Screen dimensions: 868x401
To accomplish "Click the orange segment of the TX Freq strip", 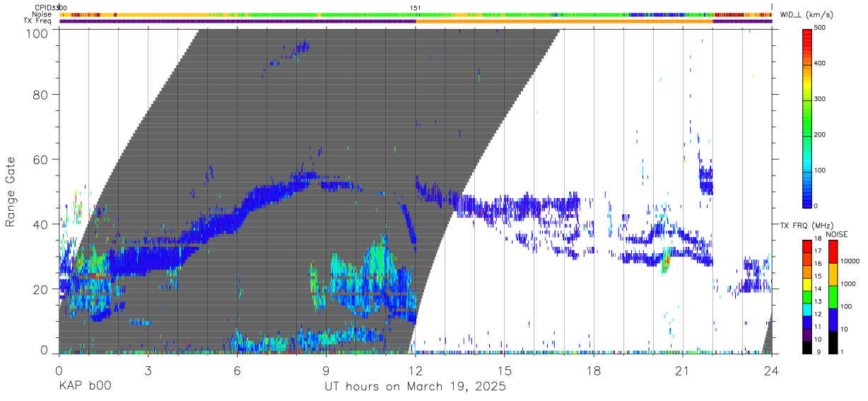I will pyautogui.click(x=564, y=21).
